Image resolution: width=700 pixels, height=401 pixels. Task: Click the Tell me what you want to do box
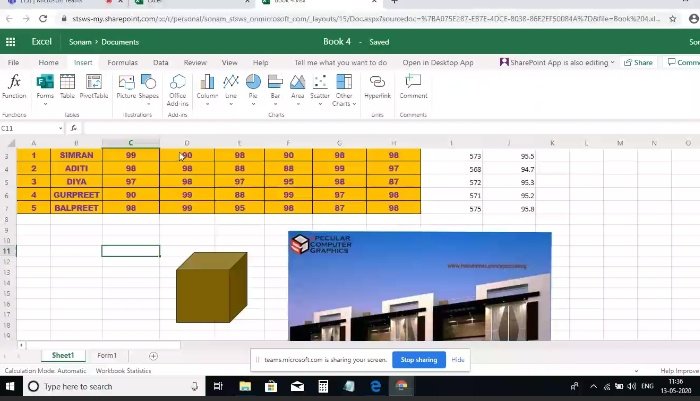[341, 63]
